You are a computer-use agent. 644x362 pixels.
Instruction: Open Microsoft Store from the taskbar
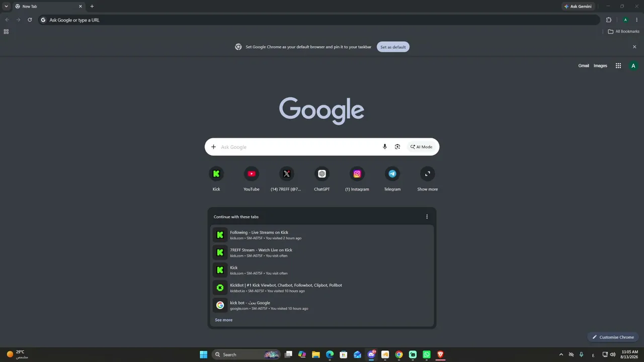(344, 354)
